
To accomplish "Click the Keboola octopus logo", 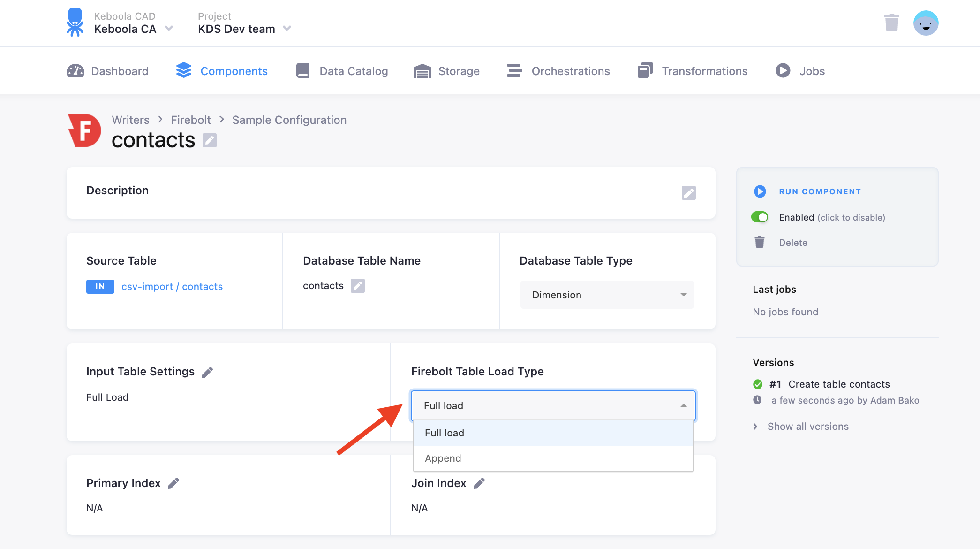I will pyautogui.click(x=75, y=23).
